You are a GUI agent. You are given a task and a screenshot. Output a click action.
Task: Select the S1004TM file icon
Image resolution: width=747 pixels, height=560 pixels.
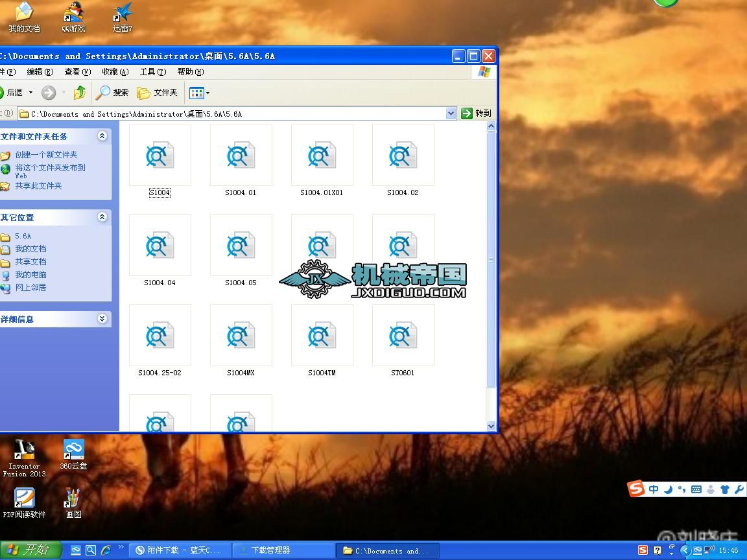tap(322, 335)
